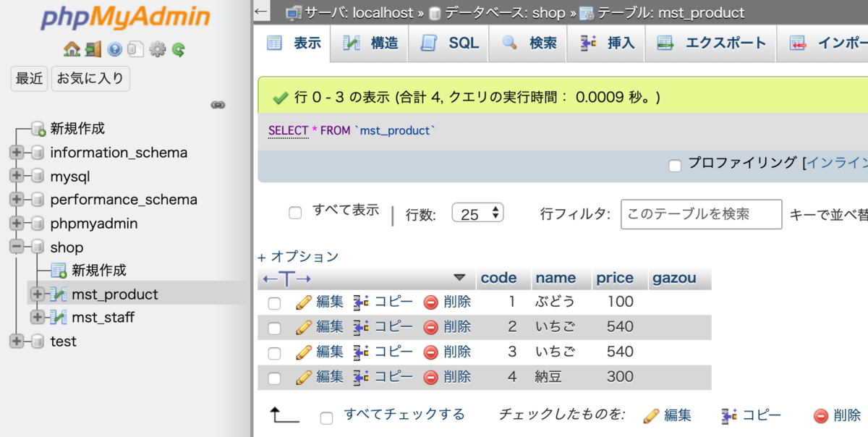This screenshot has height=437, width=868.
Task: Open the エクスポート tab
Action: tap(711, 43)
